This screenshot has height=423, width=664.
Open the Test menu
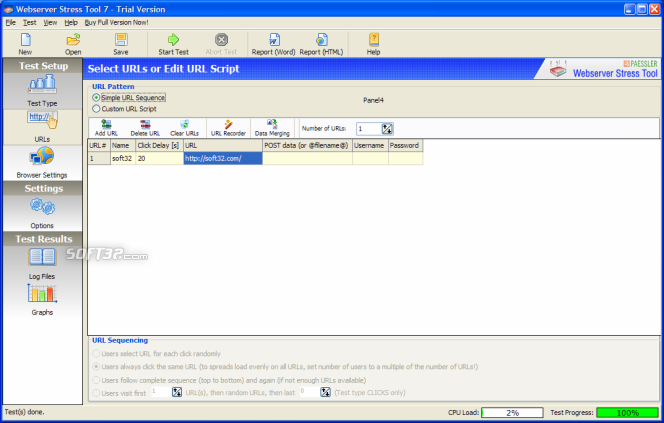[x=29, y=22]
